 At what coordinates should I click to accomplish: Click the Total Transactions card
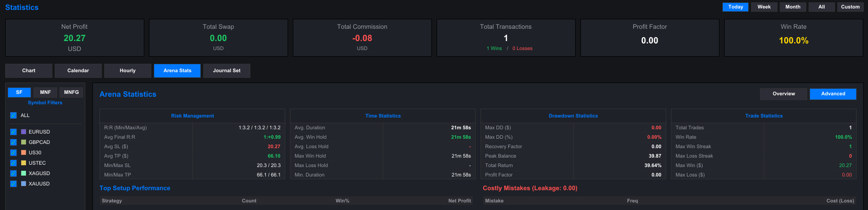506,38
